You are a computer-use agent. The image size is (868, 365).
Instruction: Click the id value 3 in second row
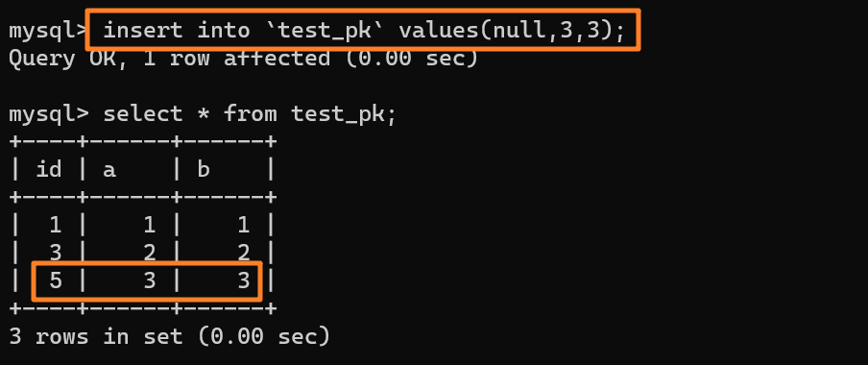click(56, 253)
